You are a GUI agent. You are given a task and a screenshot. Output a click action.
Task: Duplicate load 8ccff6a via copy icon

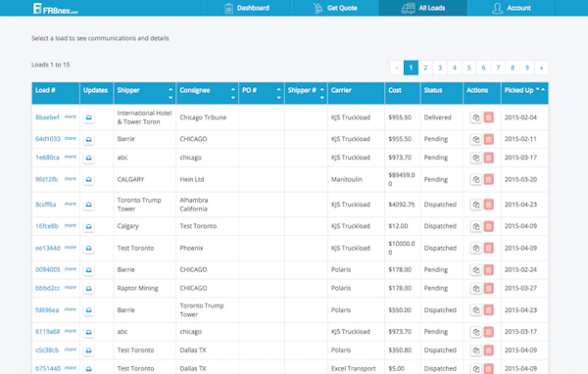[x=476, y=205]
